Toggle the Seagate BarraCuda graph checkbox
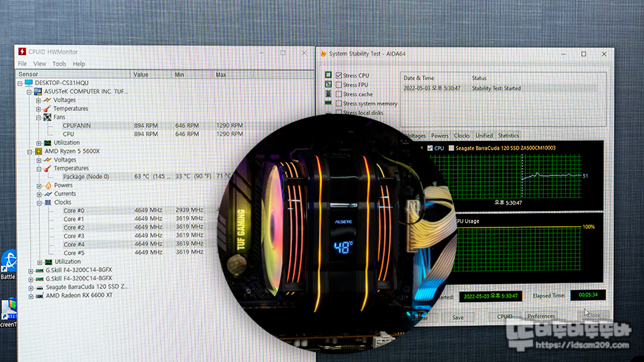Image resolution: width=644 pixels, height=362 pixels. (x=452, y=148)
